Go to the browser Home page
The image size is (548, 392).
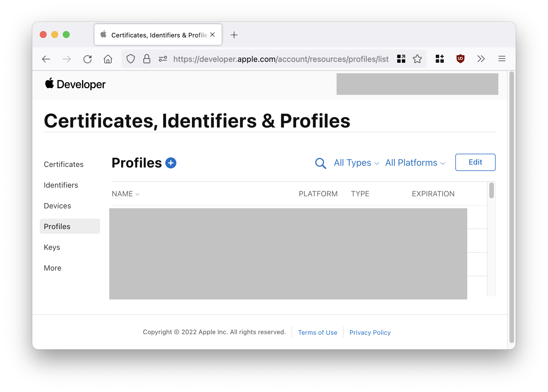[108, 59]
